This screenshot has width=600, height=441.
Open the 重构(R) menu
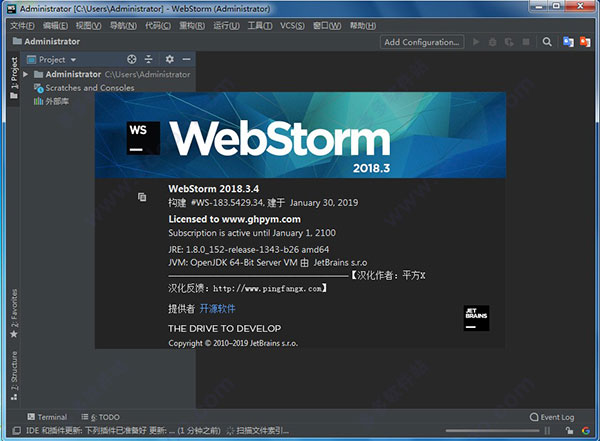coord(192,26)
